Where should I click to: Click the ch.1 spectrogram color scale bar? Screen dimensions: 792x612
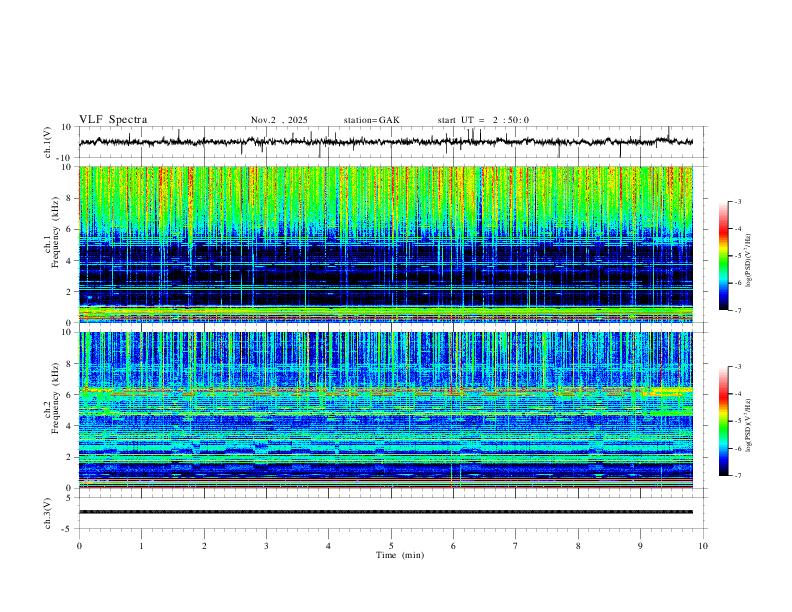723,256
